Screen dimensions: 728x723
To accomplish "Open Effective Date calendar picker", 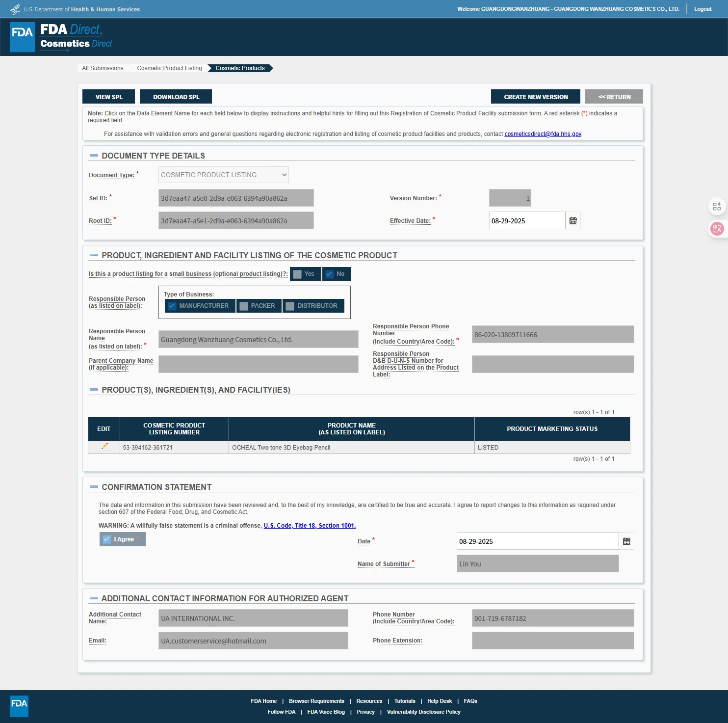I will [x=573, y=221].
